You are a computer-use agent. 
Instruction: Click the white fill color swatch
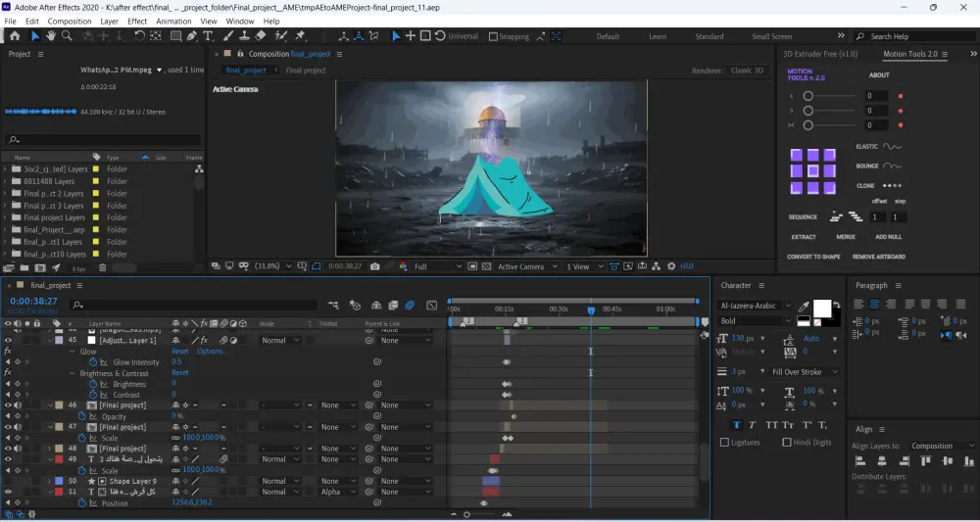click(821, 308)
